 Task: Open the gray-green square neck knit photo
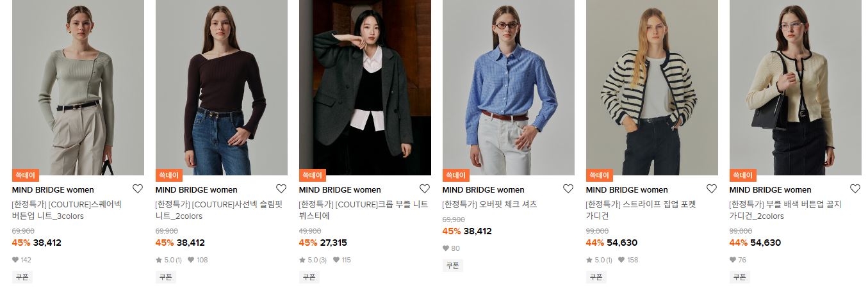[78, 88]
